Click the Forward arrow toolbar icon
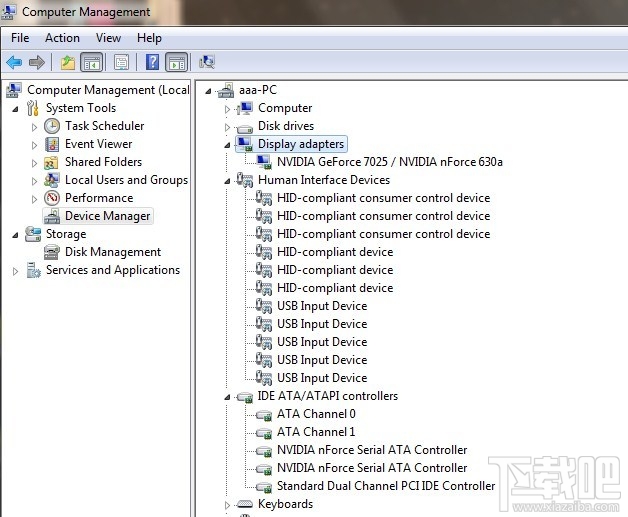The height and width of the screenshot is (517, 628). [x=37, y=62]
